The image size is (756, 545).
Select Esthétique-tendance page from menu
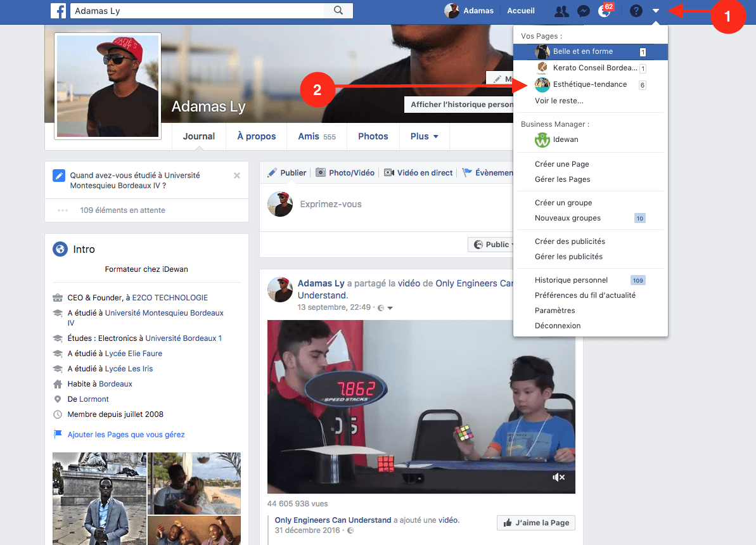(x=589, y=84)
